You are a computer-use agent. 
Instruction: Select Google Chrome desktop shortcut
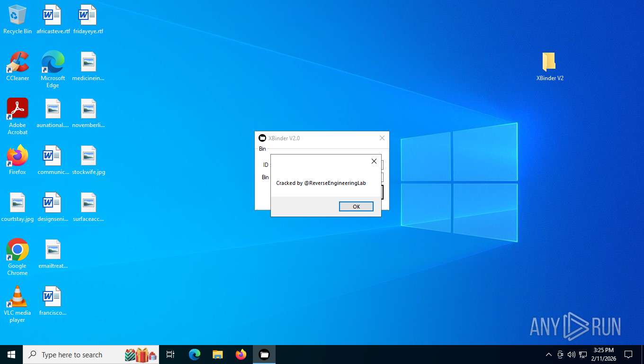click(x=18, y=257)
